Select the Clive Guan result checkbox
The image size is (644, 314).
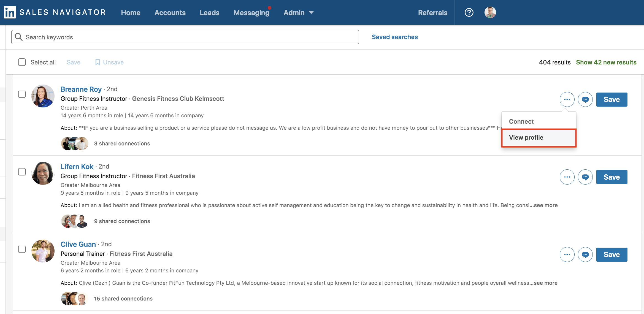coord(22,249)
